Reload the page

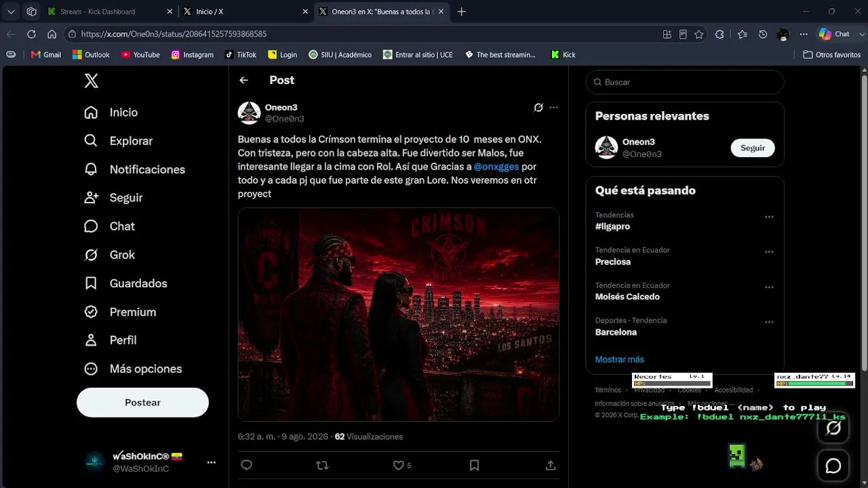31,34
